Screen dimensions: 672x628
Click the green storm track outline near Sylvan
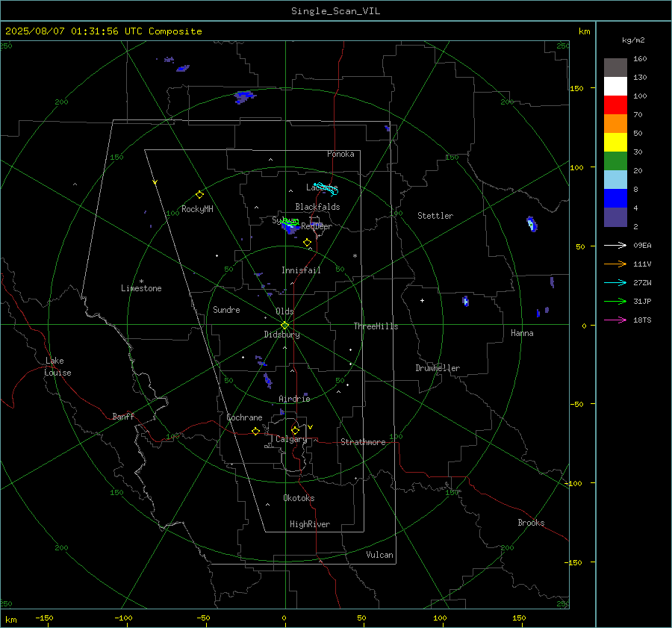(291, 222)
